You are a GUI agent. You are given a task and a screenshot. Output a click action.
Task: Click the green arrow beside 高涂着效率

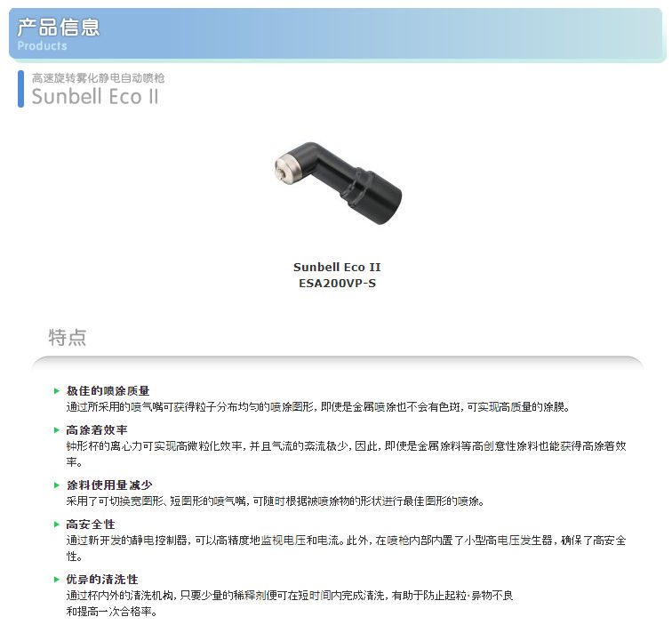[x=57, y=430]
